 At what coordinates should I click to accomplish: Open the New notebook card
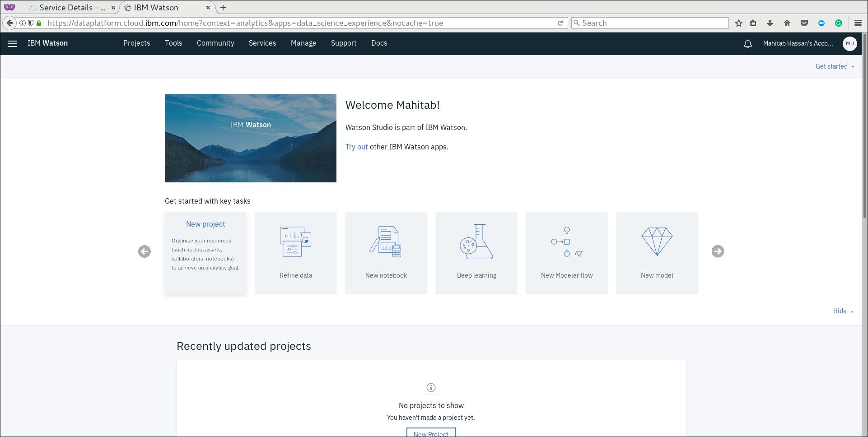pyautogui.click(x=386, y=253)
